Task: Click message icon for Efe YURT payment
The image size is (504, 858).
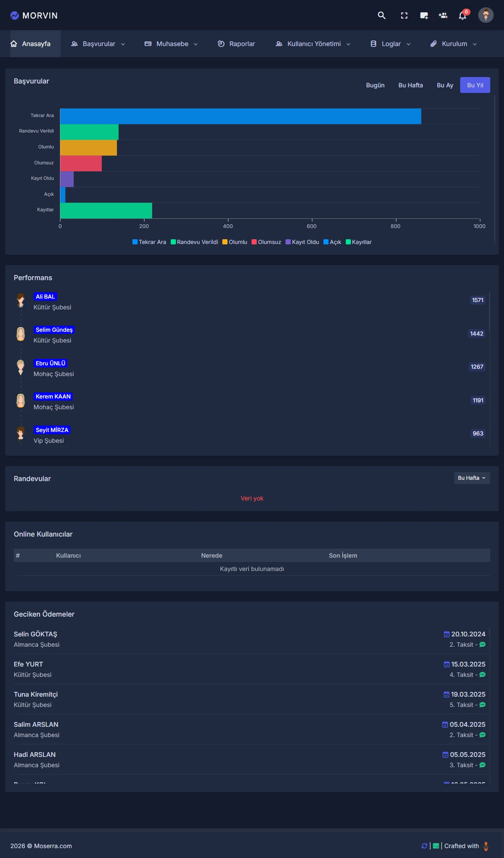Action: [x=482, y=675]
